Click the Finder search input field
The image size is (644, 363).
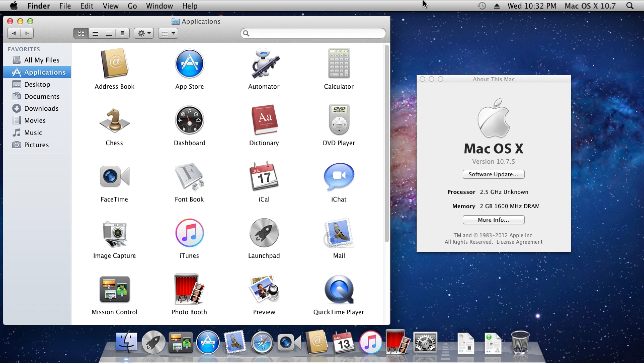click(x=314, y=33)
